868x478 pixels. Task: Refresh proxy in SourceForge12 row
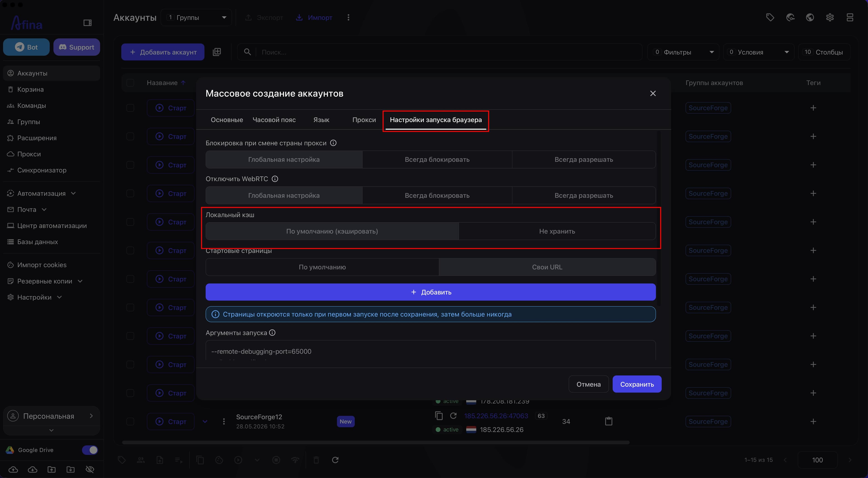453,416
